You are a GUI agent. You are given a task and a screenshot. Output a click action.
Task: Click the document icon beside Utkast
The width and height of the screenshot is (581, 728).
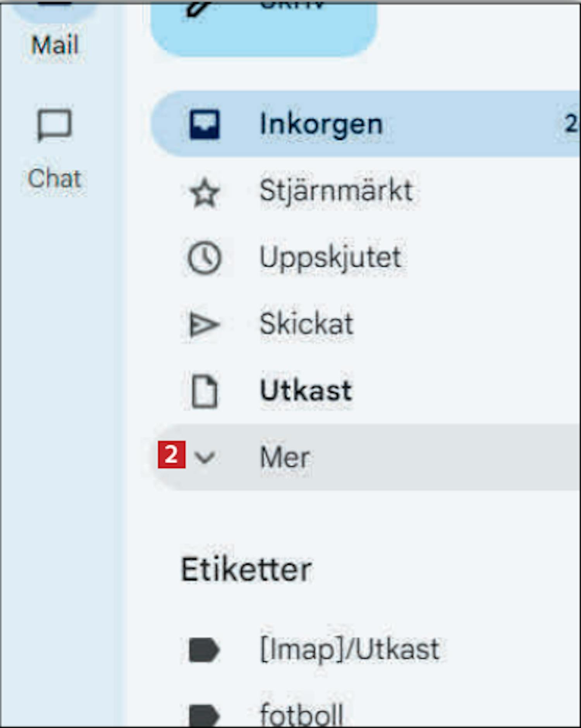205,391
